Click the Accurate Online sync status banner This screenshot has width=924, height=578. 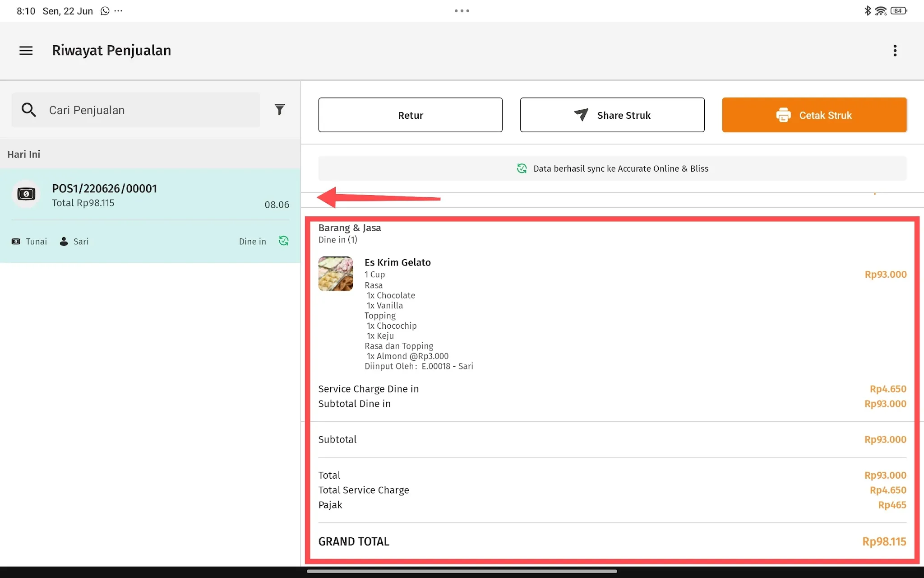coord(612,168)
